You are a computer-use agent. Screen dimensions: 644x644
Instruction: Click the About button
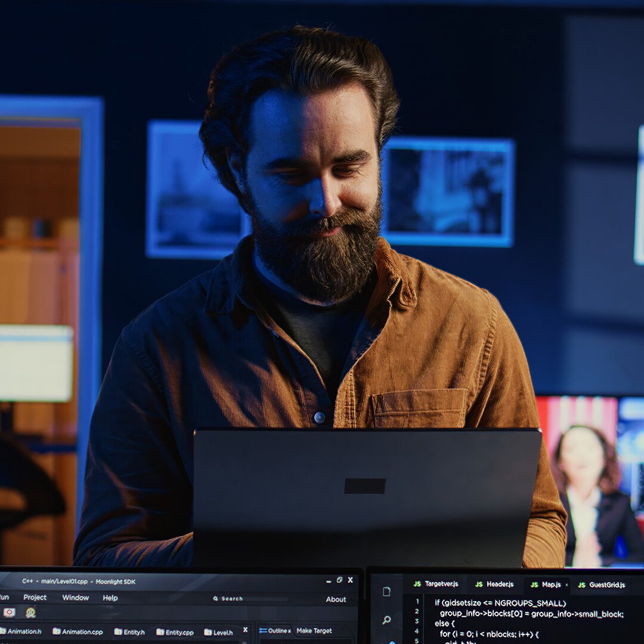(x=336, y=599)
